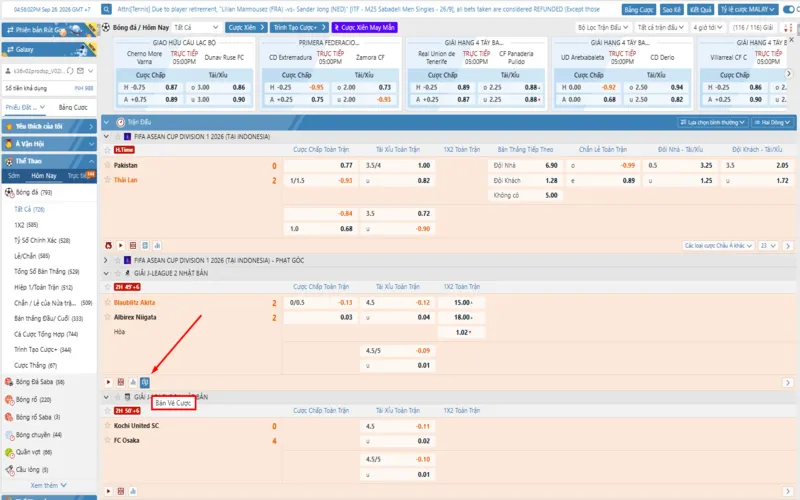Star the FC Osaka team
800x500 pixels.
tap(108, 440)
